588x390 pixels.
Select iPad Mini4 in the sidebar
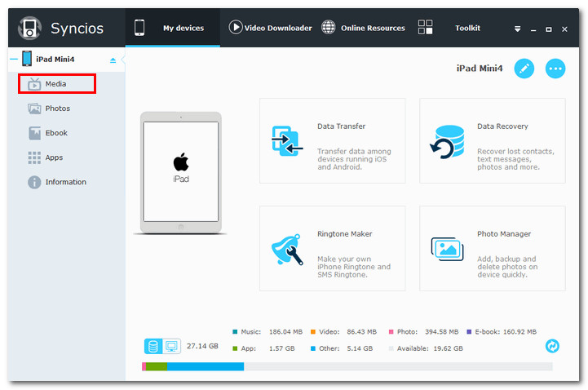click(55, 60)
